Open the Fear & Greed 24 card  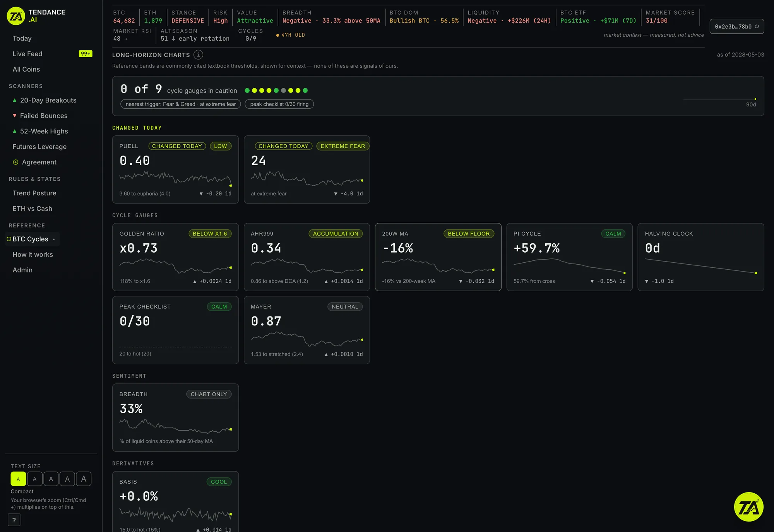point(307,169)
